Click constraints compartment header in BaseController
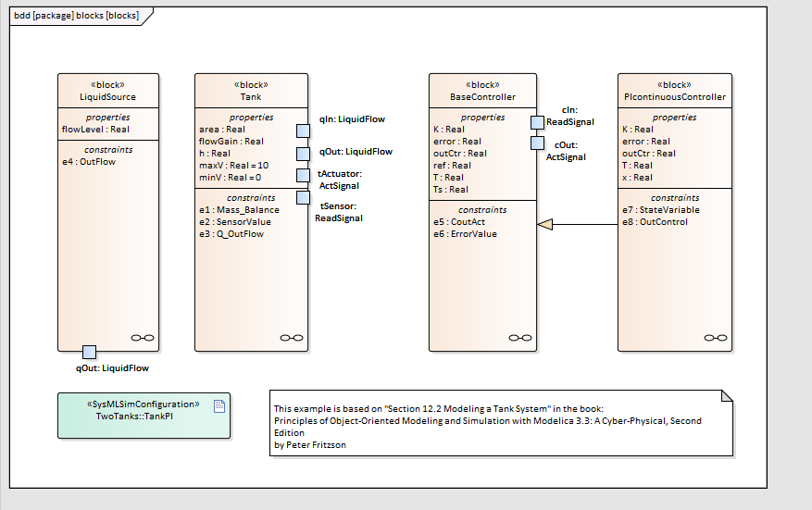Screen dimensions: 812x510 (x=482, y=210)
